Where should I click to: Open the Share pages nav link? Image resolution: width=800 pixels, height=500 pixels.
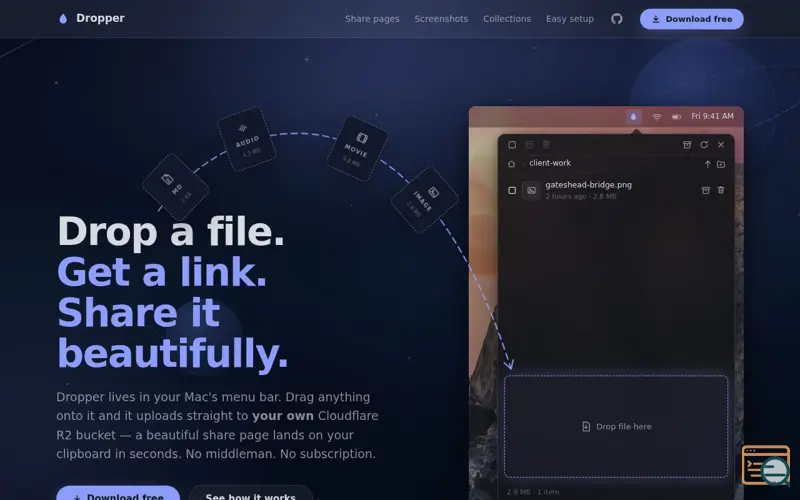pos(372,19)
